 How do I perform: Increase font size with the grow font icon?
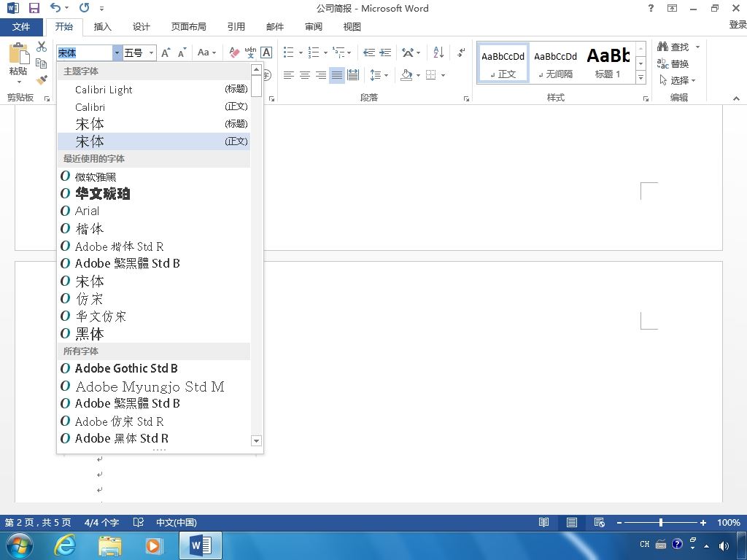tap(166, 52)
